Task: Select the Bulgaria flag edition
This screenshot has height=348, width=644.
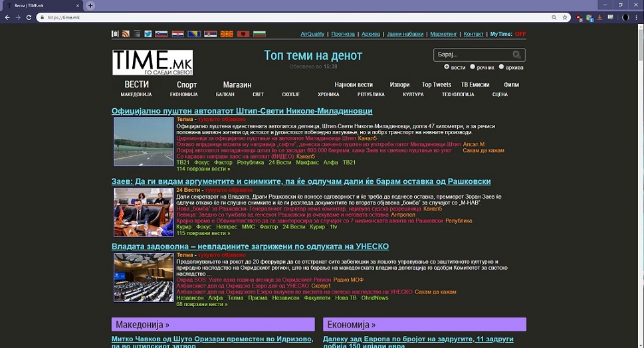Action: pos(260,34)
